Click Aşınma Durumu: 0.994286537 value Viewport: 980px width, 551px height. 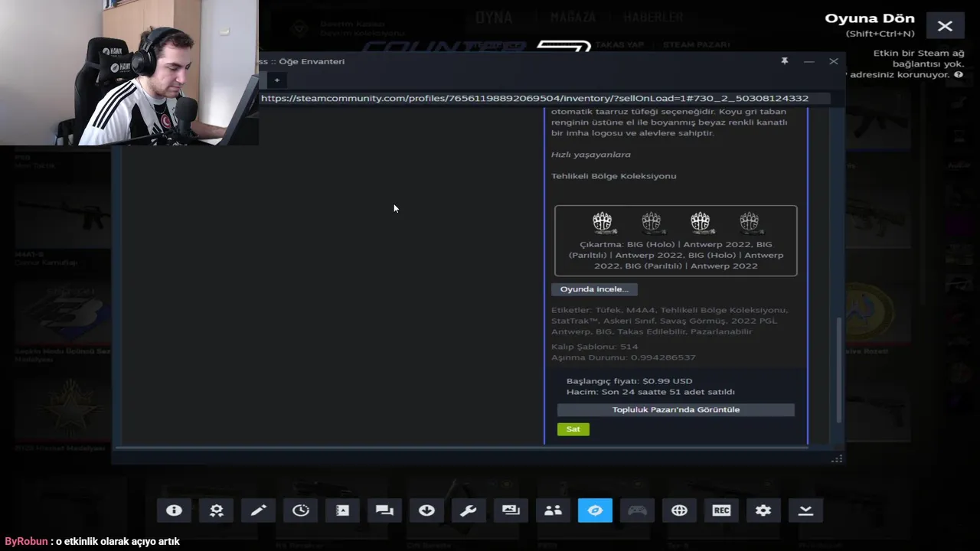(x=623, y=357)
